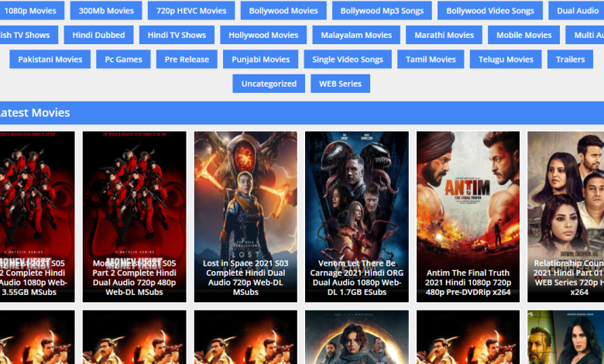Open the Amazon original series poster

tap(566, 337)
